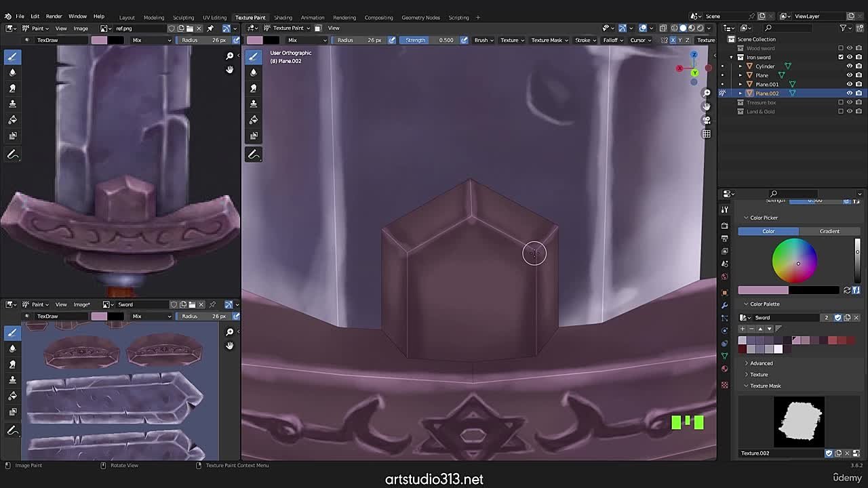Viewport: 868px width, 488px height.
Task: Click Z axis on navigation gizmo
Action: coord(694,55)
